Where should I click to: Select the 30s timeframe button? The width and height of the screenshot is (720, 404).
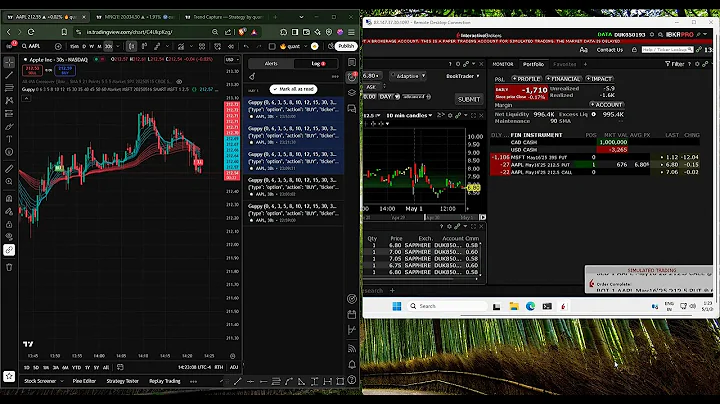pos(108,46)
